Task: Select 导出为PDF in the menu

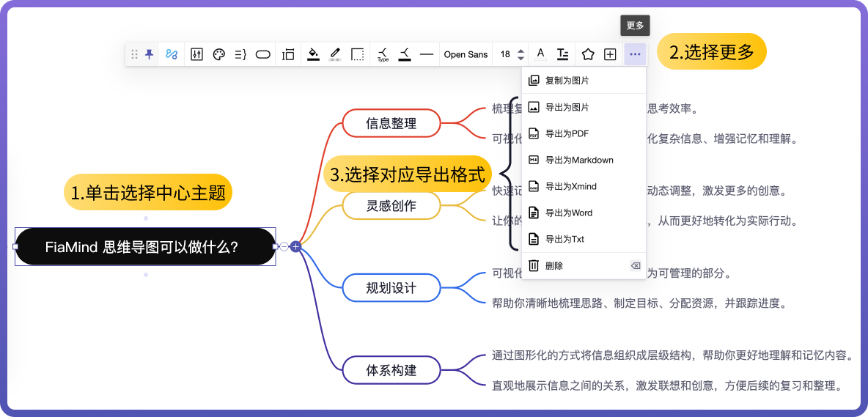Action: 584,133
